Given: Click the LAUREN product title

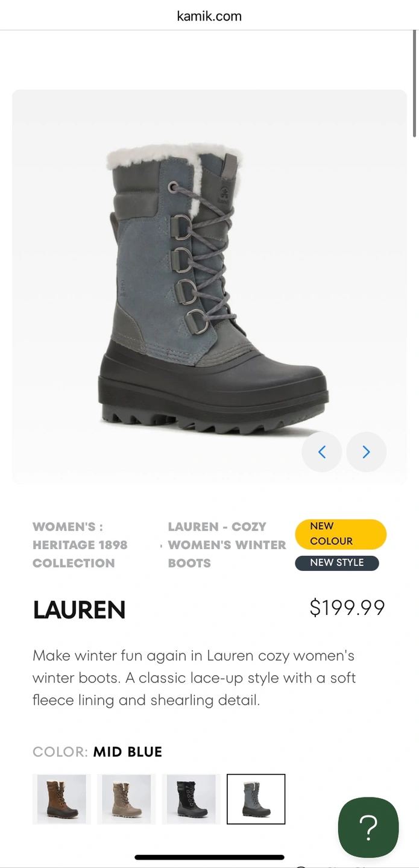Looking at the screenshot, I should tap(79, 609).
